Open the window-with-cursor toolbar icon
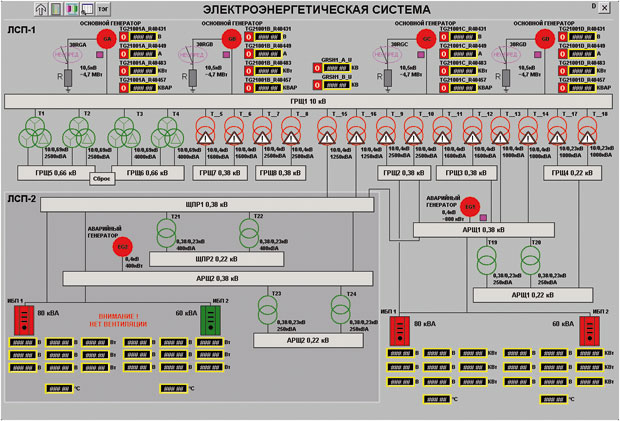The image size is (620, 421). (x=87, y=9)
